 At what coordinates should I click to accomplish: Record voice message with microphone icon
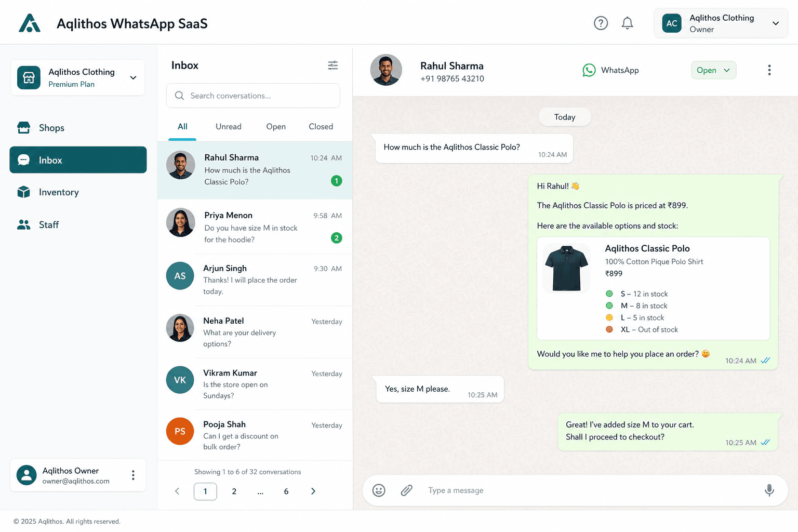(x=769, y=490)
